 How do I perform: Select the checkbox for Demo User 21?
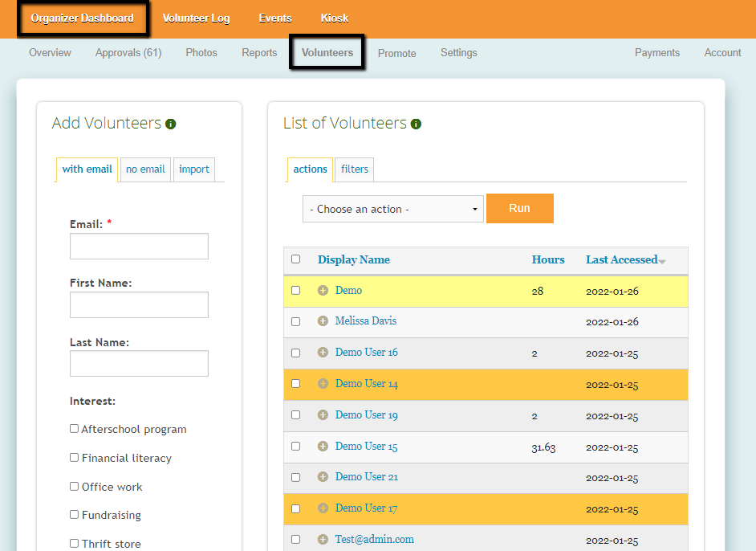coord(295,477)
